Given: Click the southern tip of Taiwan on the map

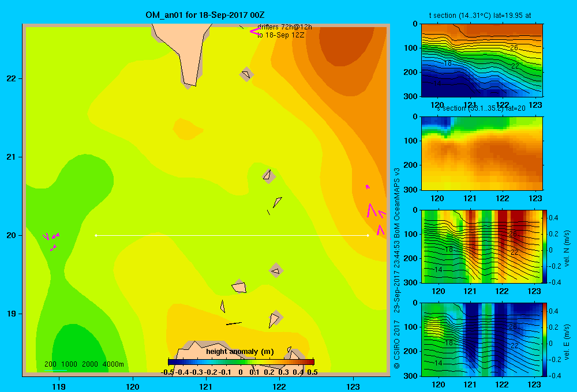Looking at the screenshot, I should 190,82.
